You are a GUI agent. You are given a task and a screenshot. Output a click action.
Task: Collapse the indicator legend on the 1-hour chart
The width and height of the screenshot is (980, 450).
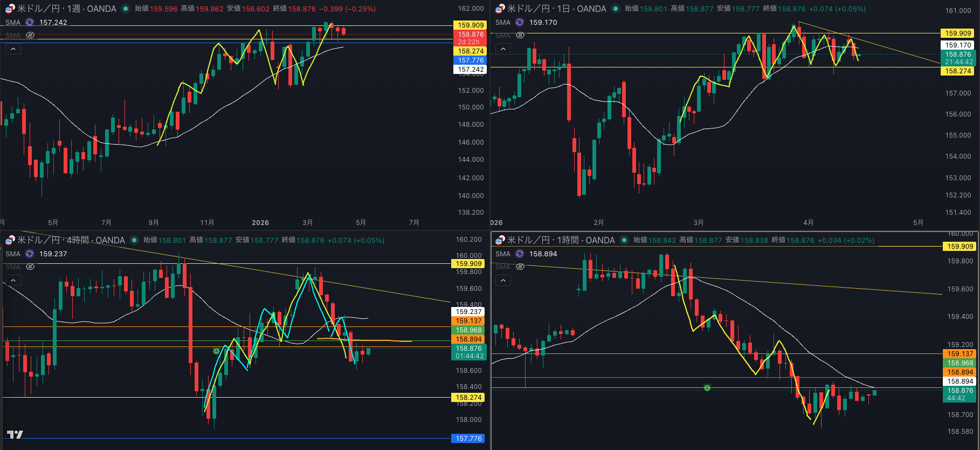pos(503,281)
